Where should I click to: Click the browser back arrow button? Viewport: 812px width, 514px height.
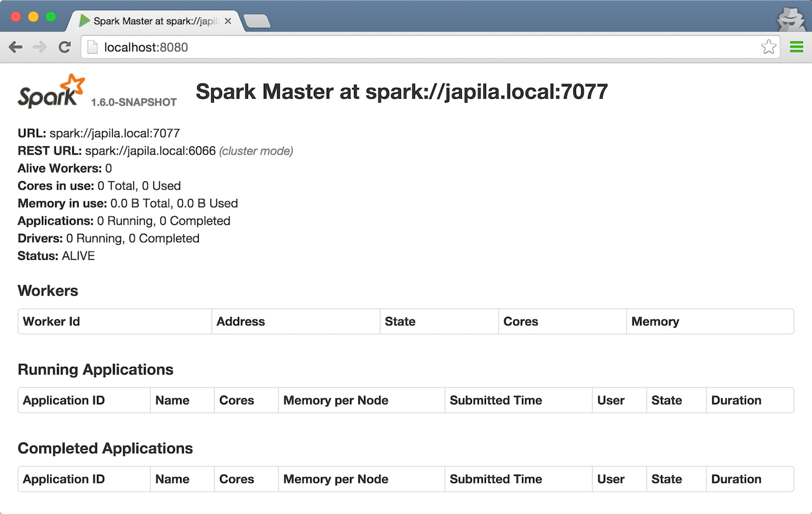[16, 48]
